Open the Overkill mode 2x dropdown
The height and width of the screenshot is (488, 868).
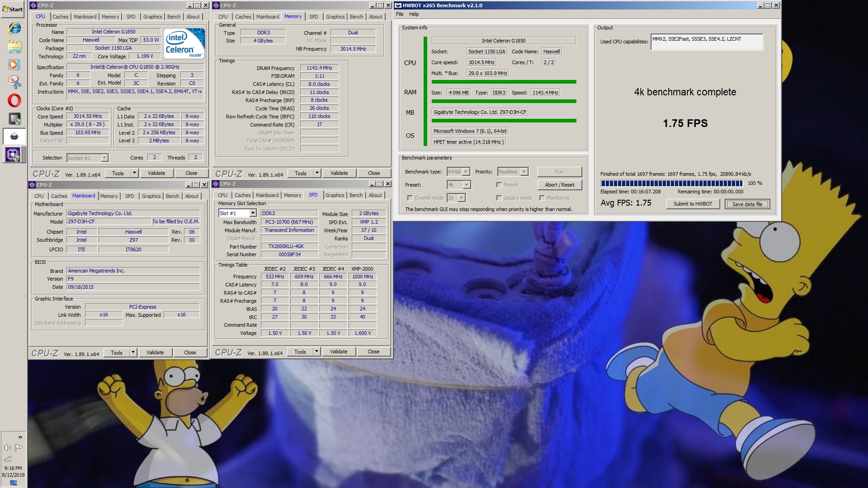(x=456, y=198)
